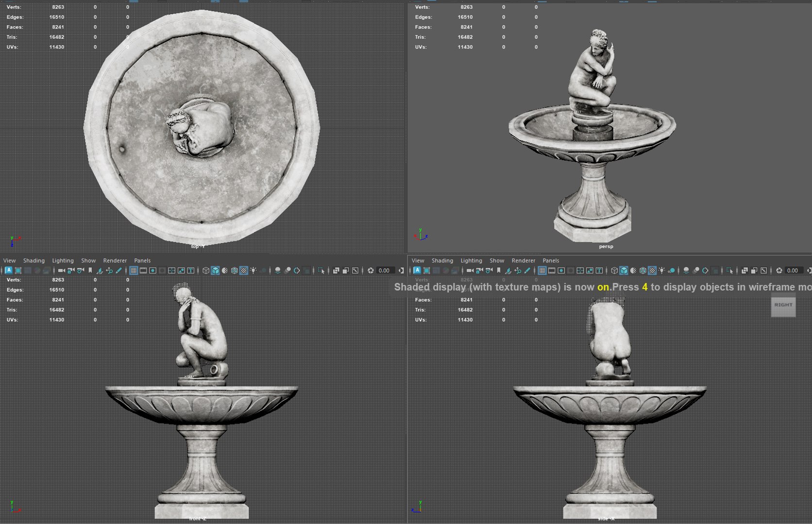Click isolate select icon in side view toolbar

click(729, 270)
